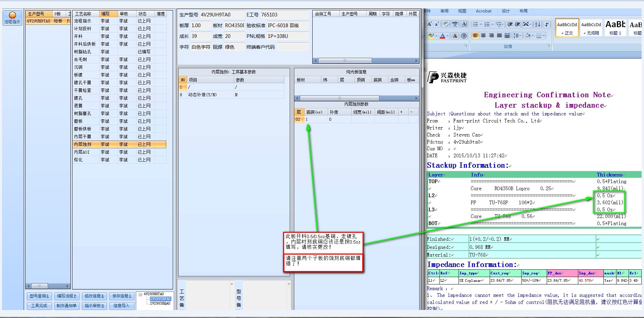Click the 编写流程F button
644x318 pixels.
click(67, 296)
